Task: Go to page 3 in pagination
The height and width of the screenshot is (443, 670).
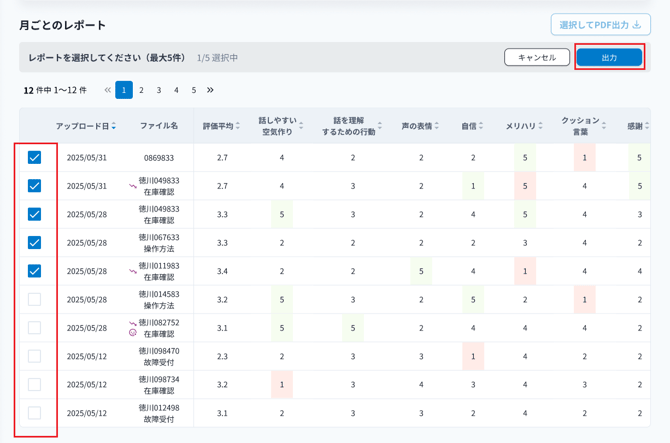Action: click(159, 90)
